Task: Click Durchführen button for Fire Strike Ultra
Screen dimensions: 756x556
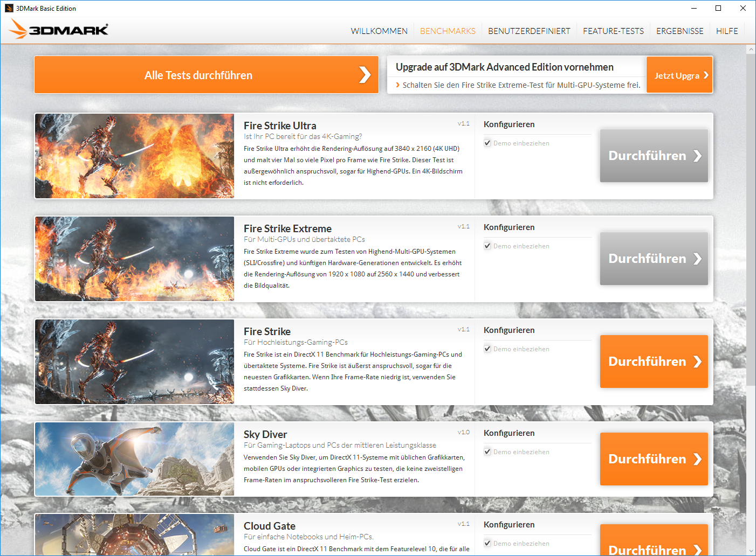Action: pyautogui.click(x=654, y=156)
